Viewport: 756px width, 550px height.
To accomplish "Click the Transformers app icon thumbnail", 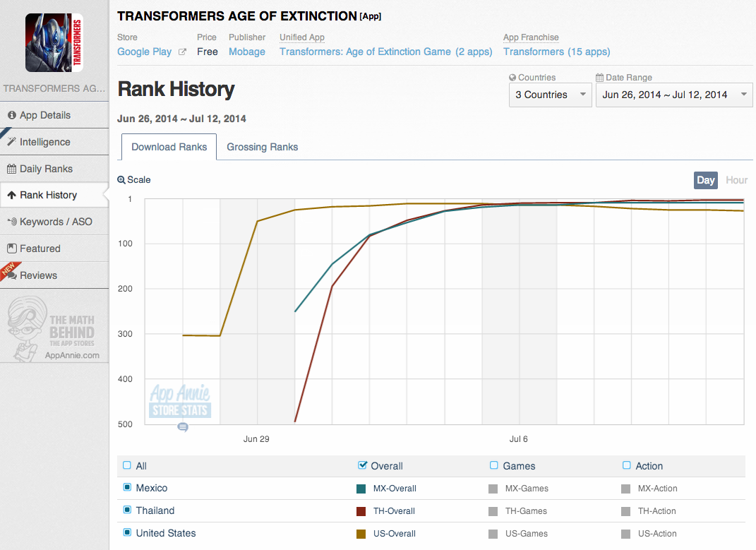I will coord(54,42).
